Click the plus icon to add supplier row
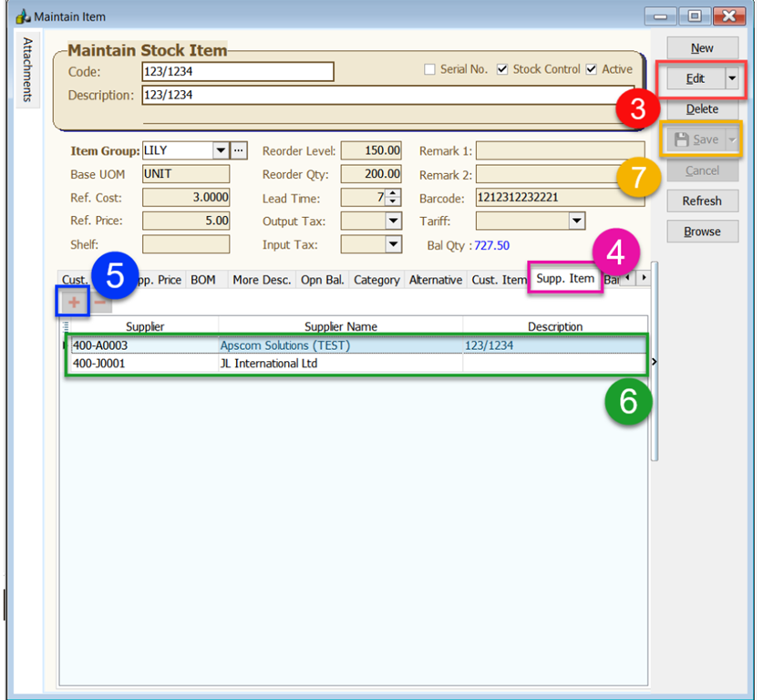Viewport: 763px width, 700px height. (74, 303)
